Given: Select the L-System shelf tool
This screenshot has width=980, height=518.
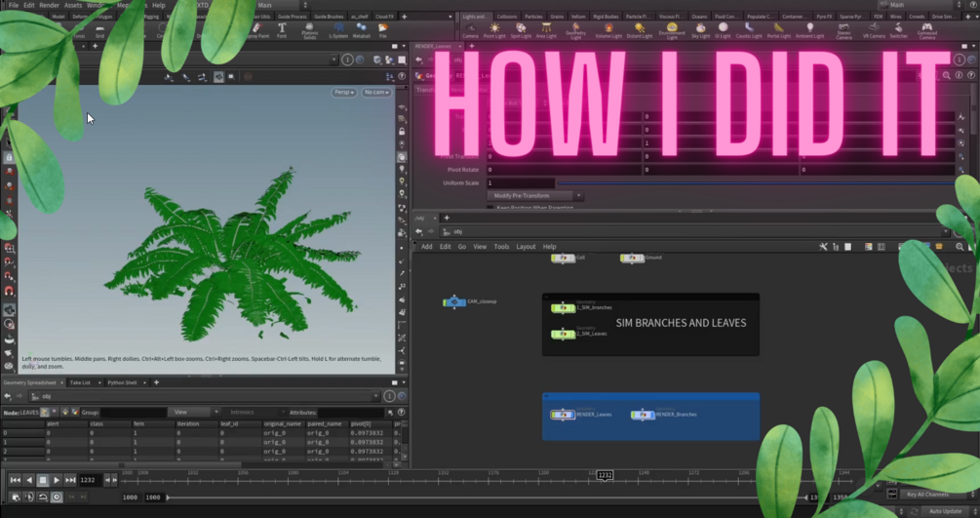Looking at the screenshot, I should coord(338,30).
